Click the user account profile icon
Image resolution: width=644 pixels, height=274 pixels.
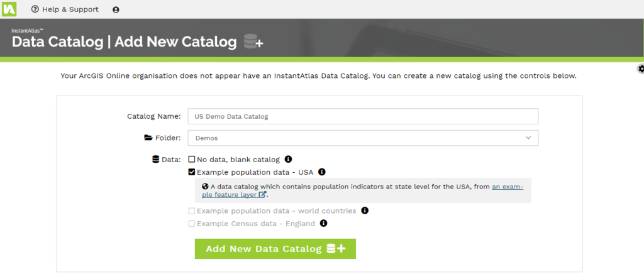pos(116,10)
